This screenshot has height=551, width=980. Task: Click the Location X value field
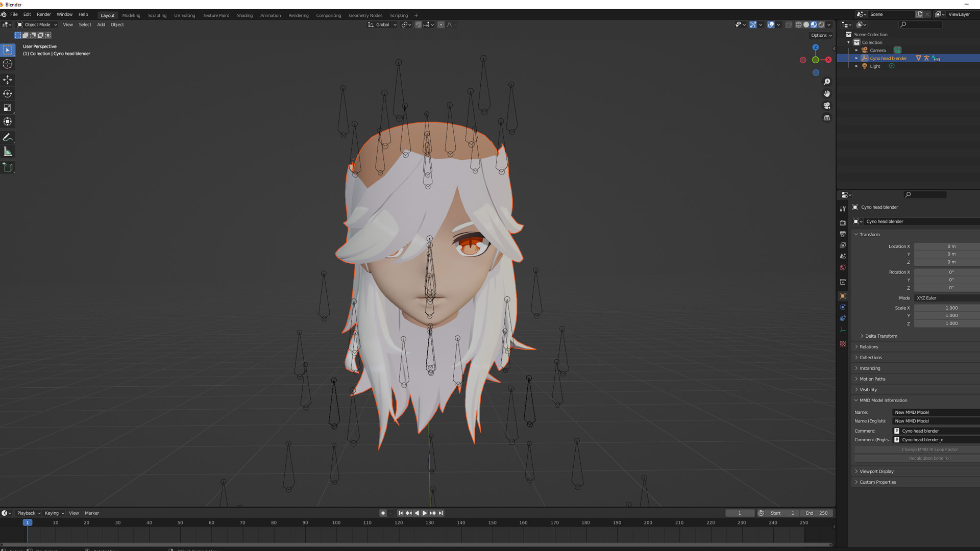coord(947,246)
